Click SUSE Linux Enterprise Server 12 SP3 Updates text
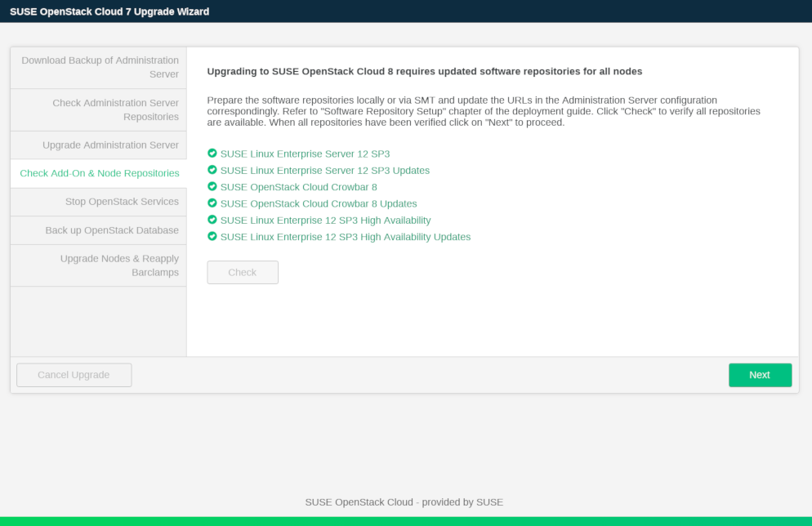This screenshot has width=812, height=526. click(x=324, y=171)
